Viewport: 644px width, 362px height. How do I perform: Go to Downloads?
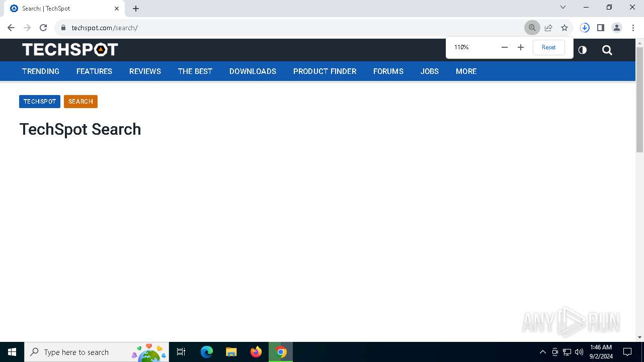coord(253,71)
